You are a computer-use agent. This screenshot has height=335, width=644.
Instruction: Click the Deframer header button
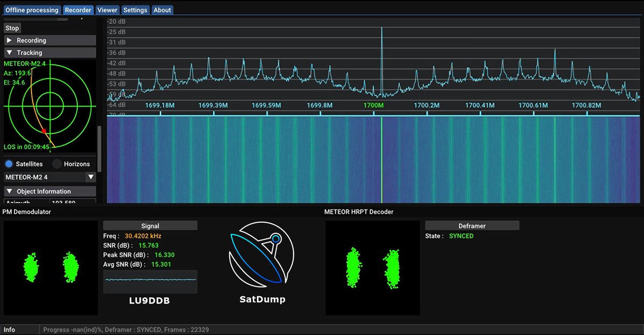tap(472, 226)
